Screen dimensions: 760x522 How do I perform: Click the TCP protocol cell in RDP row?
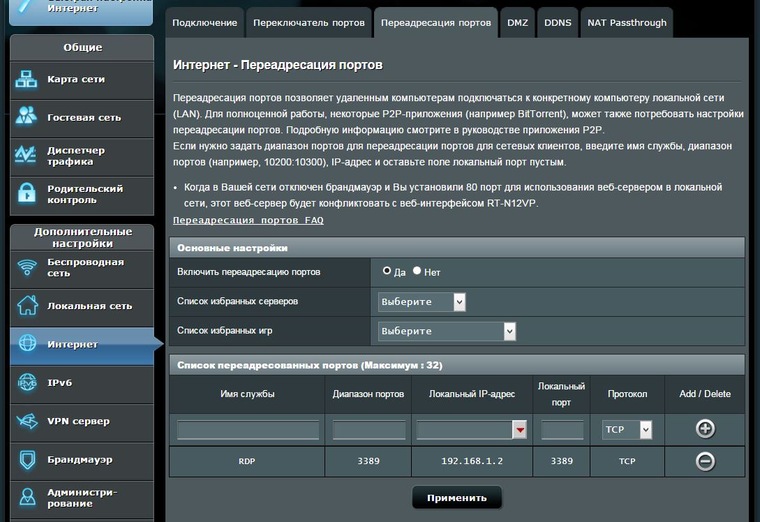(x=627, y=461)
